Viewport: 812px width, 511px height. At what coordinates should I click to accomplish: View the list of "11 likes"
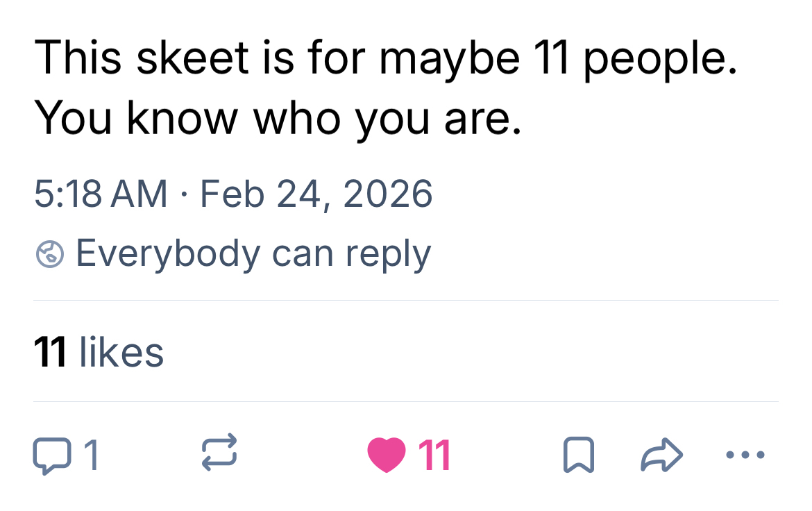99,352
